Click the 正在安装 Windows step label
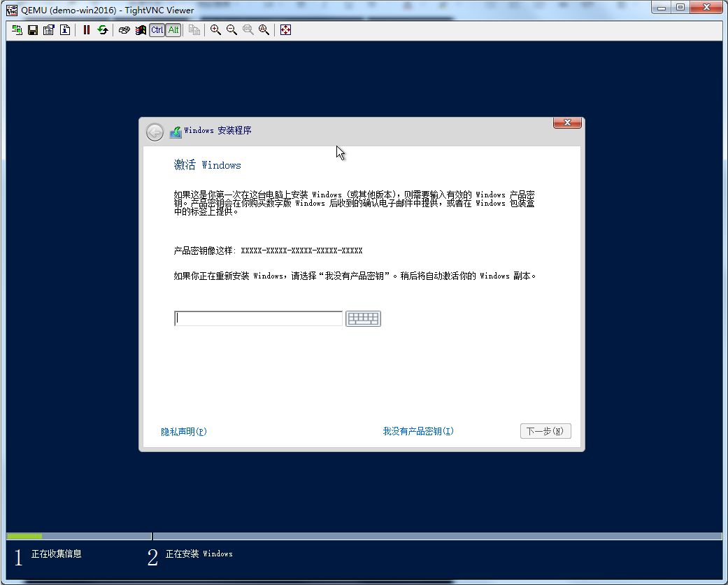This screenshot has width=728, height=585. [199, 554]
